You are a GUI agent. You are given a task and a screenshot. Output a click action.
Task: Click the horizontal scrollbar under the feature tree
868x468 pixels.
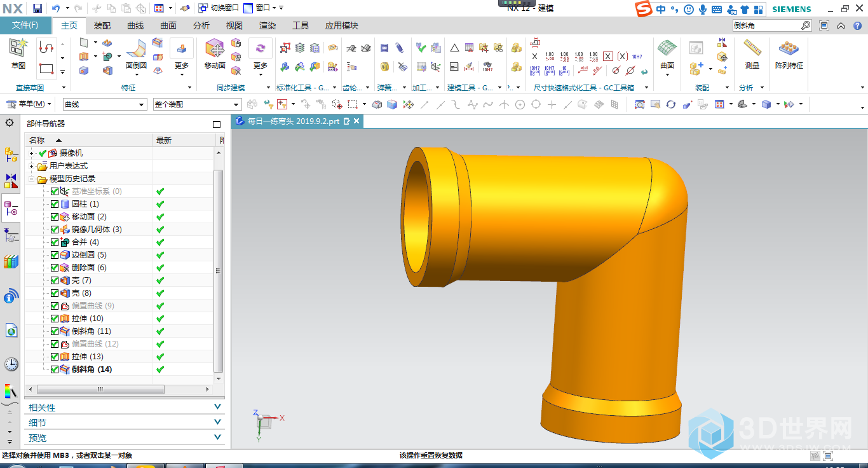click(x=99, y=389)
